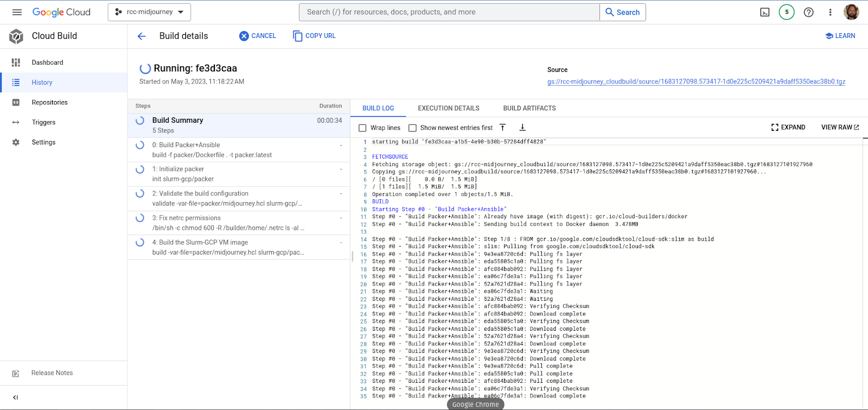This screenshot has width=868, height=410.
Task: Open the gs:// source tgz link
Action: [x=696, y=81]
